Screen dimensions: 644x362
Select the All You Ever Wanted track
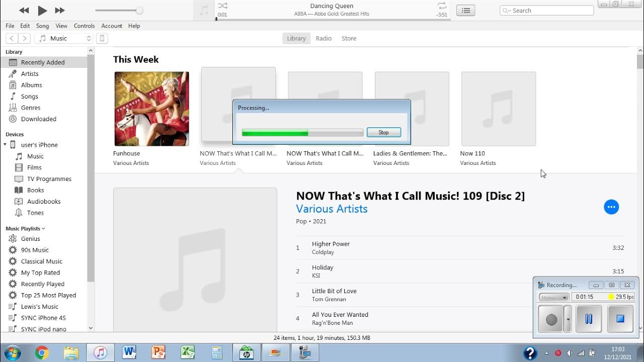tap(460, 319)
